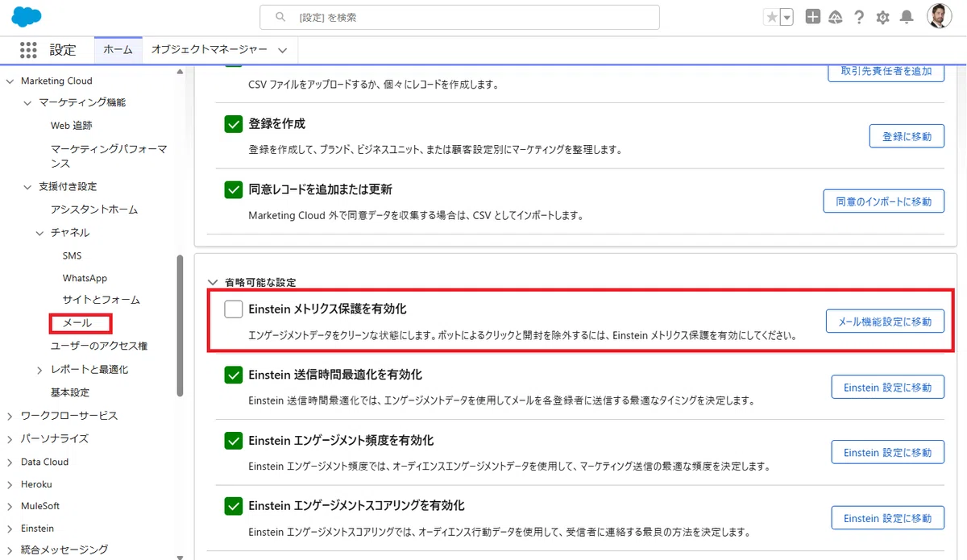Open ユーザーのアクセス権 in the sidebar
This screenshot has height=560, width=967.
pos(98,346)
